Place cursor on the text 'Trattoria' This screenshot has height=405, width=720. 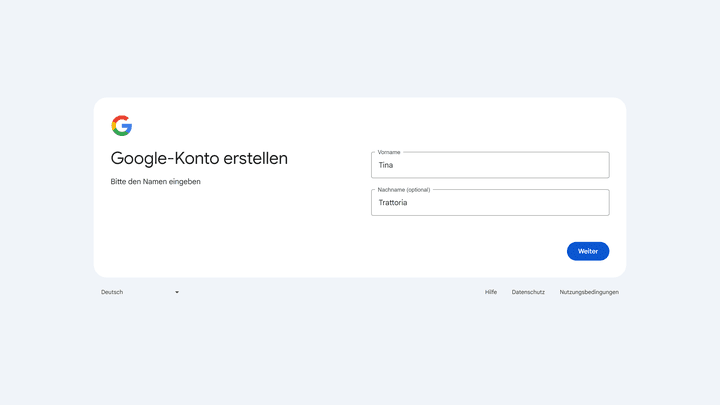click(392, 203)
